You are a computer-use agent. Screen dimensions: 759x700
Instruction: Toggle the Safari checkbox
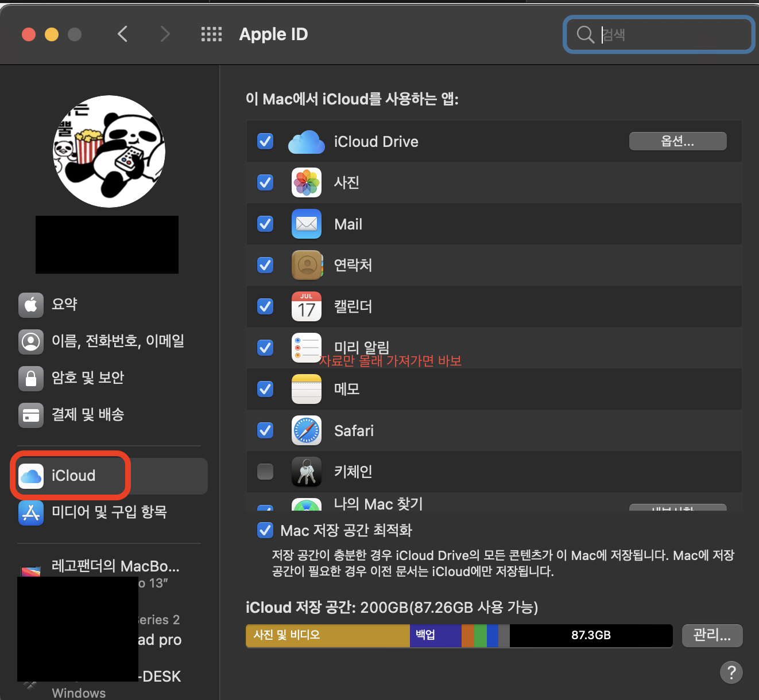pos(265,430)
